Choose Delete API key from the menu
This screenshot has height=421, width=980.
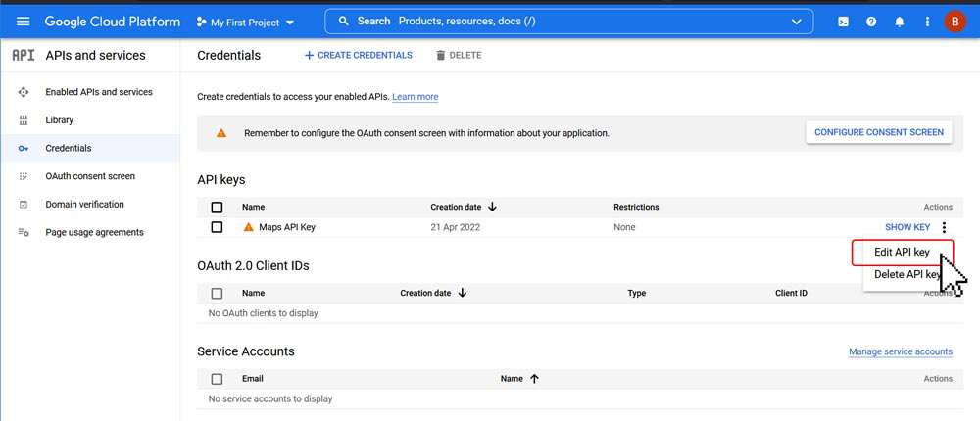pyautogui.click(x=907, y=274)
